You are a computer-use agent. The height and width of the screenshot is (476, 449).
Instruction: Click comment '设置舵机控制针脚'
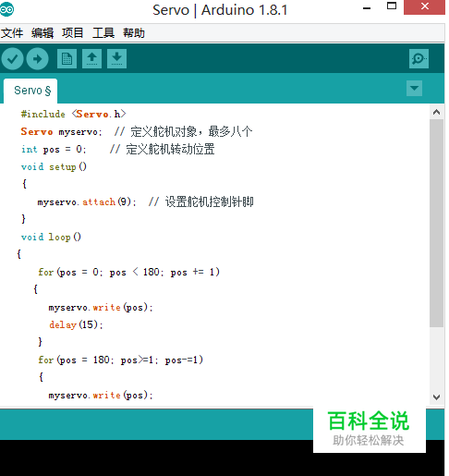pos(209,202)
